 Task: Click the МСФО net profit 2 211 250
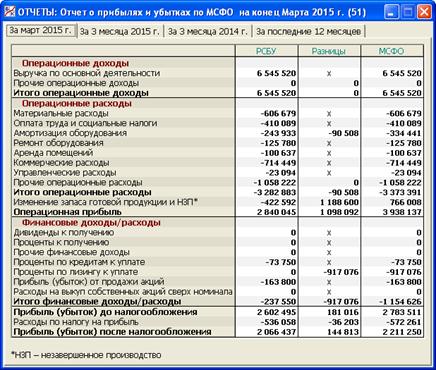pyautogui.click(x=402, y=332)
